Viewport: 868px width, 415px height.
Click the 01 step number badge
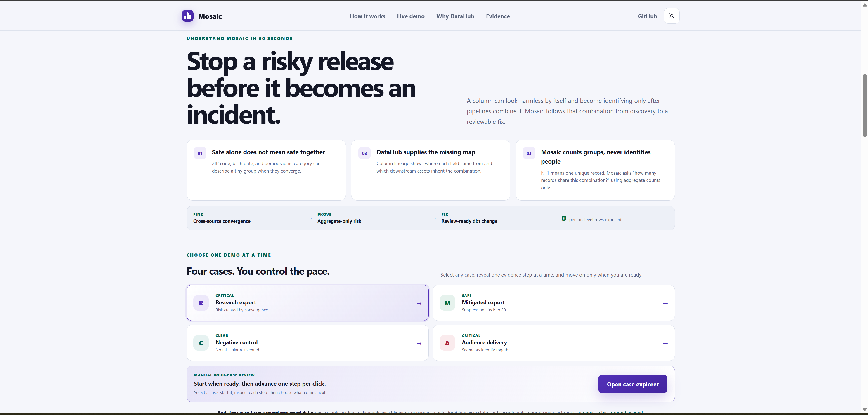click(200, 153)
